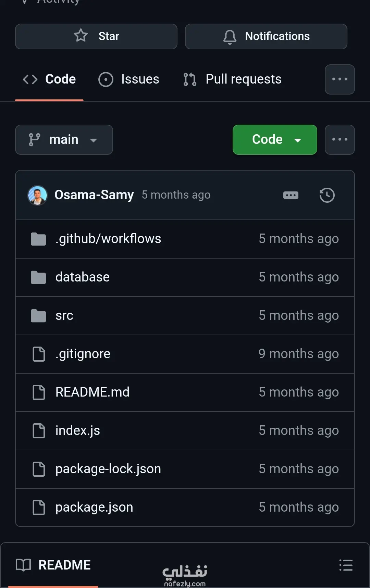Click the package.json file icon
370x588 pixels.
(x=39, y=508)
